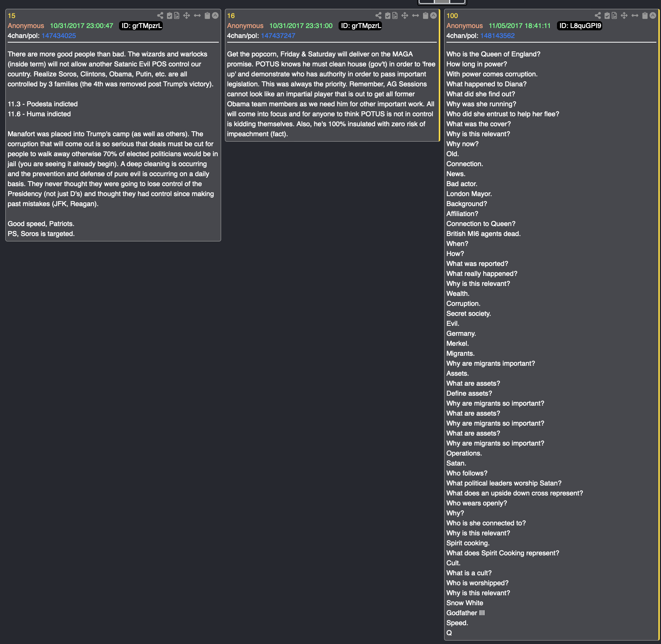Click post number 16
Screen dimensions: 661x644
(x=231, y=16)
